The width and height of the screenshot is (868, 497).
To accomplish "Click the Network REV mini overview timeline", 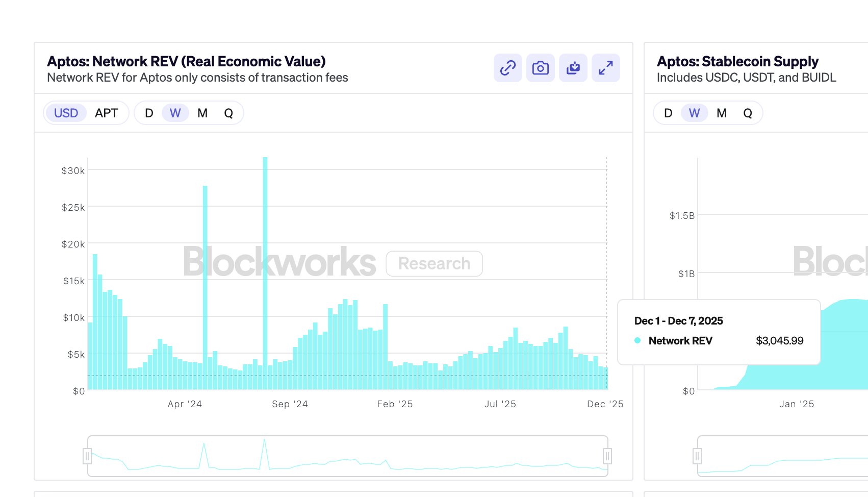I will click(348, 456).
